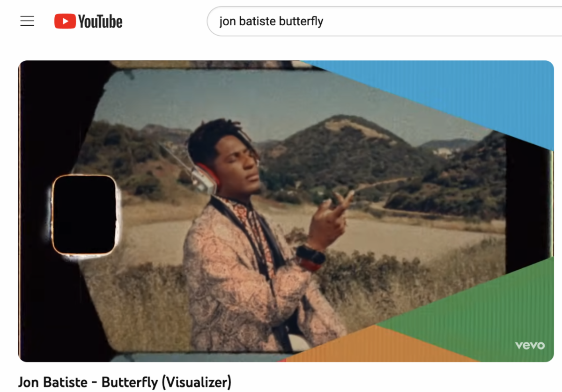
Task: Click the black film sprocket hole in thumbnail
Action: coord(84,215)
